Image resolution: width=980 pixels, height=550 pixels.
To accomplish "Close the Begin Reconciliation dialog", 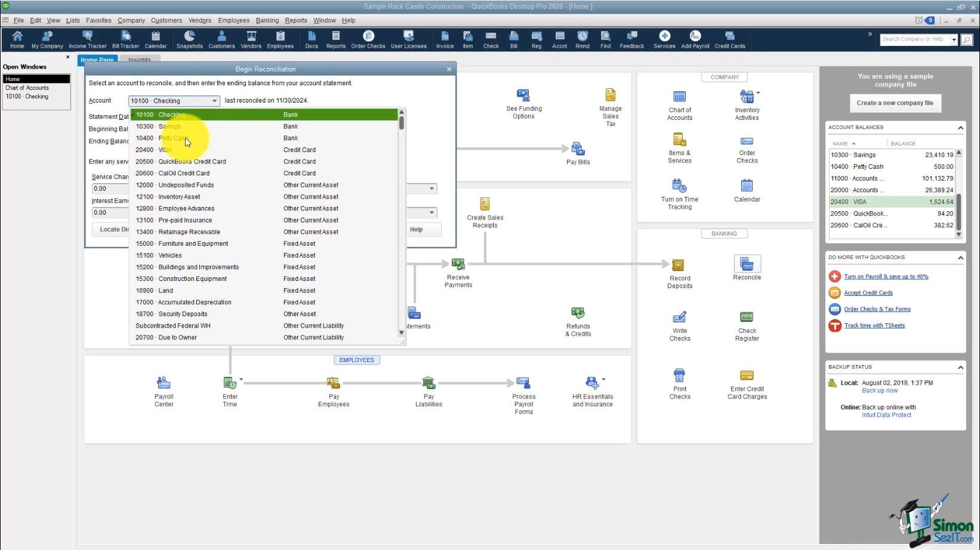I will [x=449, y=69].
